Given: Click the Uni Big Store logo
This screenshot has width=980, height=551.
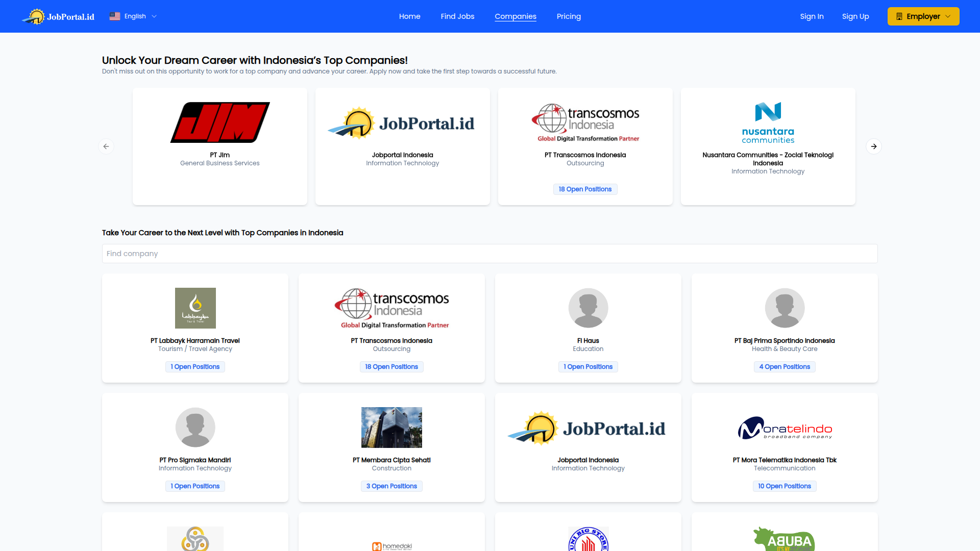Looking at the screenshot, I should (x=588, y=539).
